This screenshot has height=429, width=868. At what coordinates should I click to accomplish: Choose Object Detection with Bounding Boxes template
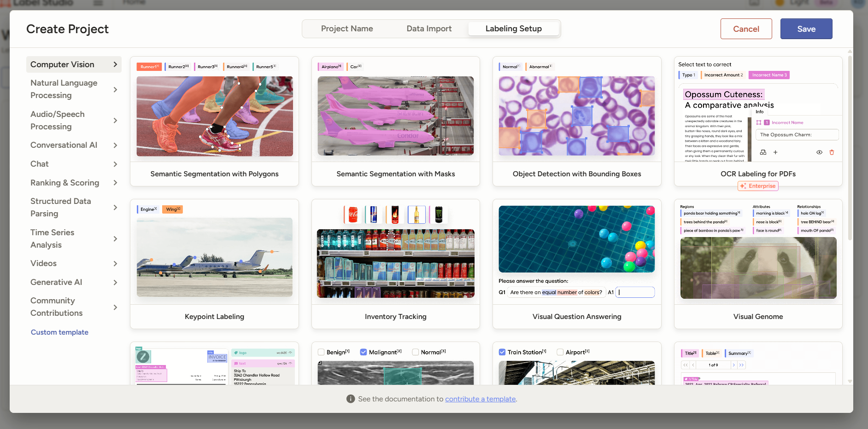(577, 122)
